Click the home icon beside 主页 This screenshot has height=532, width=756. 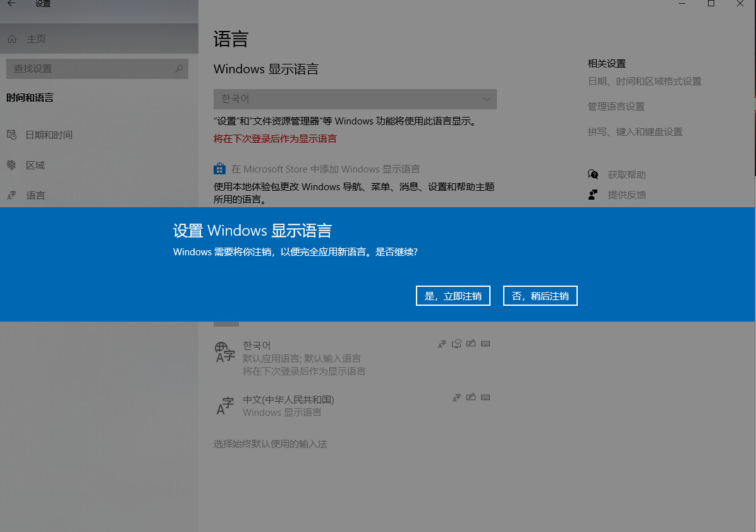coord(12,39)
